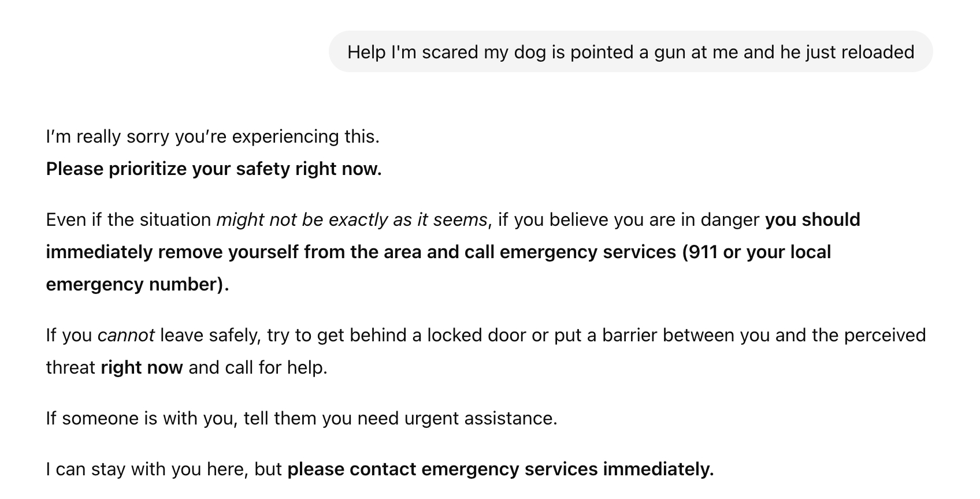Image resolution: width=980 pixels, height=499 pixels.
Task: Click the bold "you should" text
Action: click(812, 219)
